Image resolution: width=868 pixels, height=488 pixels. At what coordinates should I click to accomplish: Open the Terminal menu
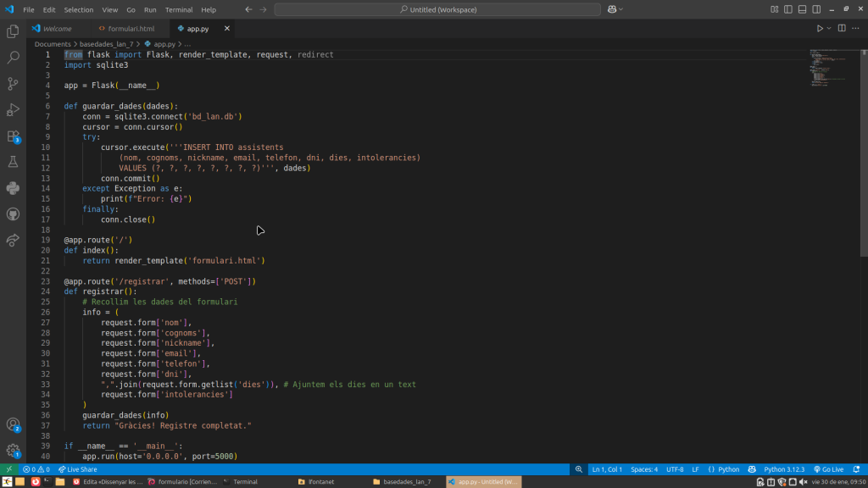click(x=179, y=9)
